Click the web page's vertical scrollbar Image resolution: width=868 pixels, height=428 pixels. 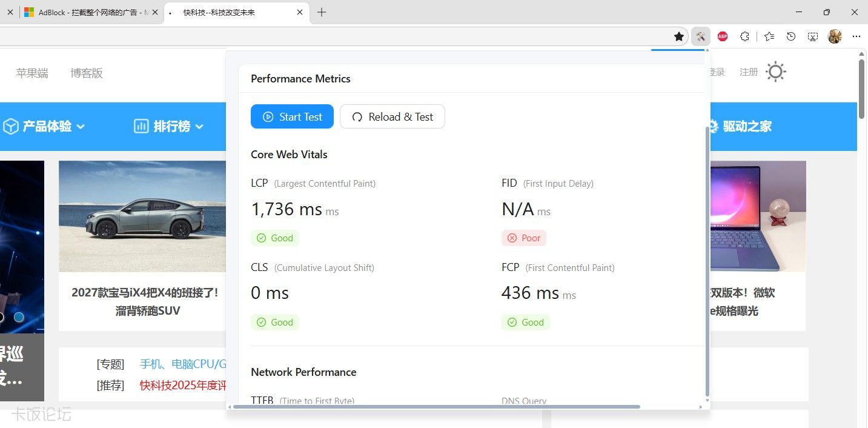click(862, 89)
